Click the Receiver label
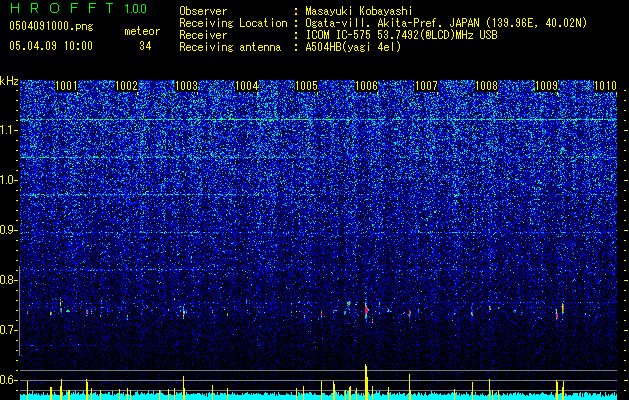This screenshot has height=400, width=629. 203,35
